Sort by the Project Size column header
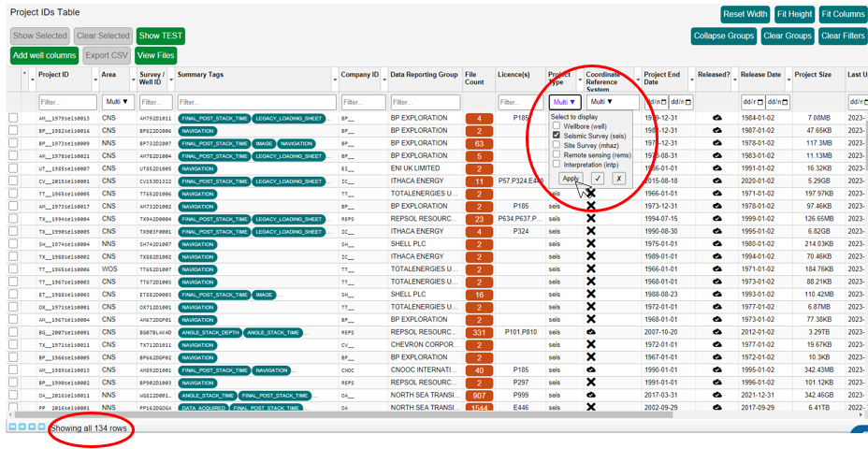This screenshot has height=449, width=868. coord(813,74)
